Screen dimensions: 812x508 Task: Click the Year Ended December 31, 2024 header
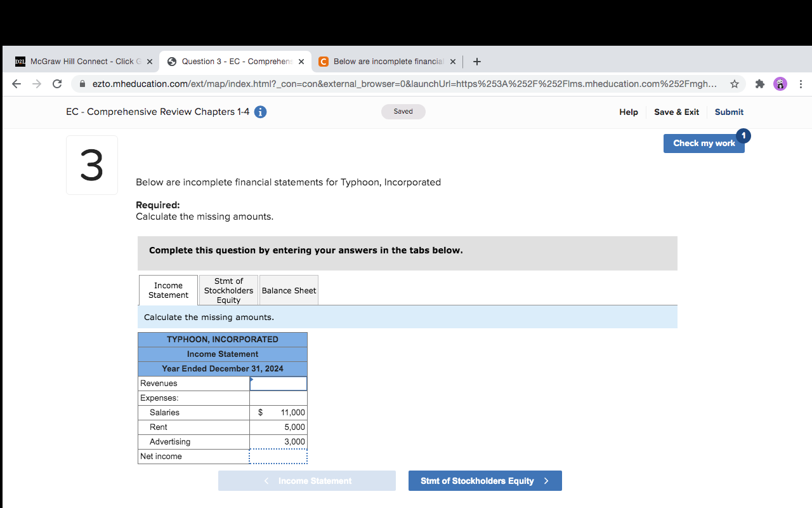click(x=223, y=369)
